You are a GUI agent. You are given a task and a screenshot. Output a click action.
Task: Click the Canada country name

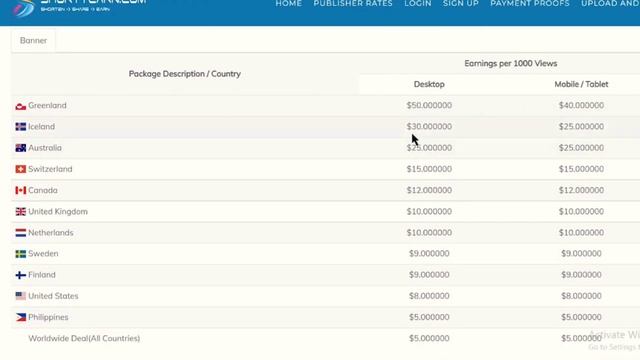click(43, 190)
